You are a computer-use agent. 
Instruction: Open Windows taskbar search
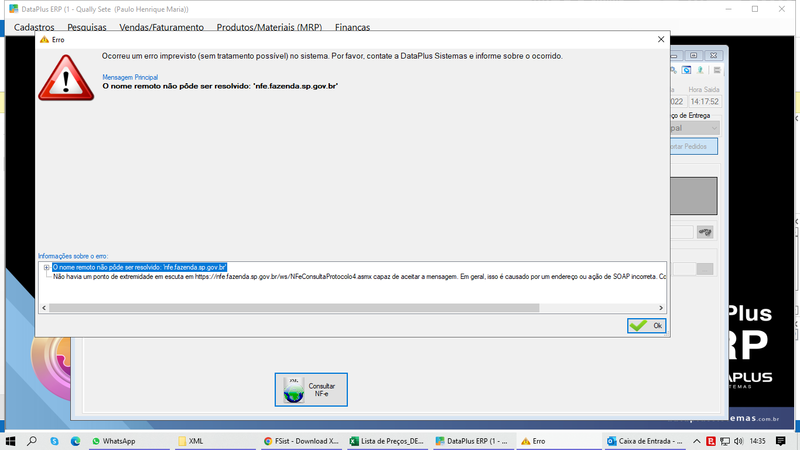(x=32, y=441)
